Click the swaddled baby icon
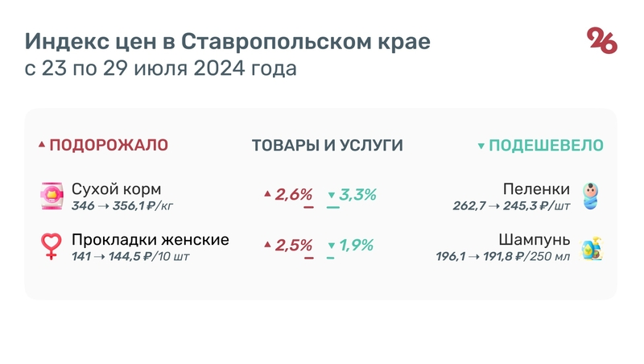Screen dimensions: 644x364 592,196
